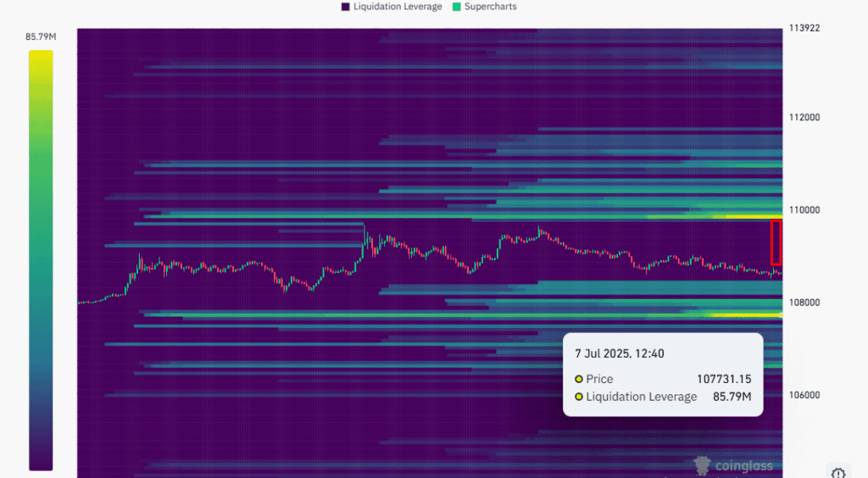Click the 107731.15 price value in tooltip
This screenshot has width=868, height=478.
pos(723,380)
